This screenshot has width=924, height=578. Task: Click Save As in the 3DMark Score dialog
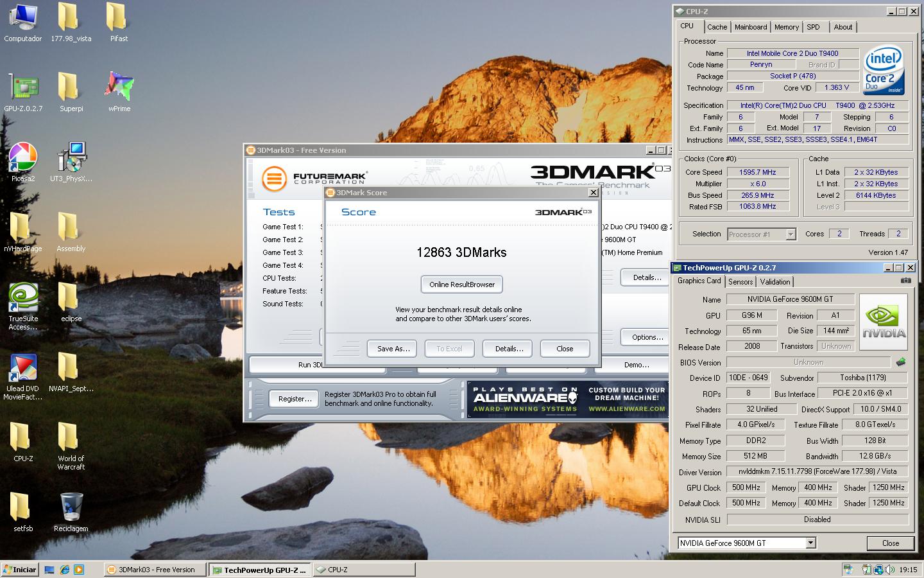click(393, 349)
